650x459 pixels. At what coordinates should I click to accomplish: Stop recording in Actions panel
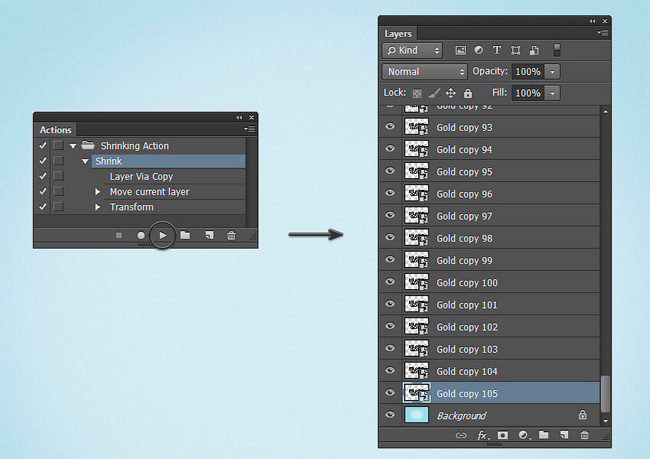tap(119, 236)
